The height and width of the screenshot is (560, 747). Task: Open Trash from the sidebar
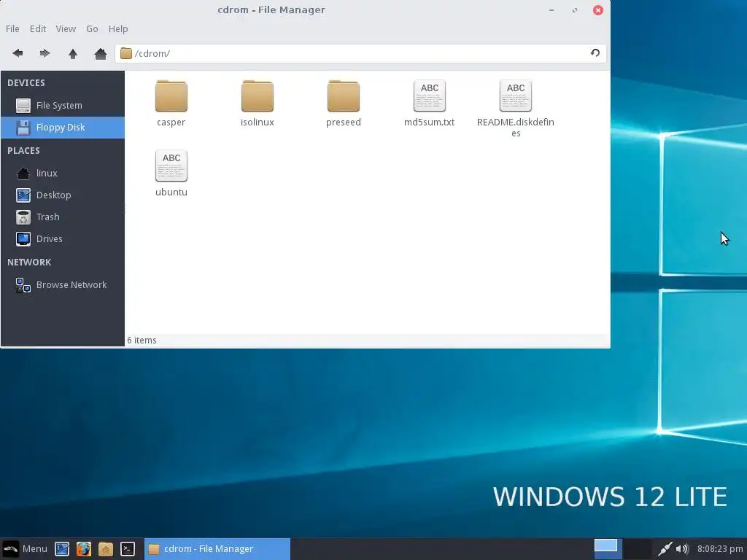[63, 217]
